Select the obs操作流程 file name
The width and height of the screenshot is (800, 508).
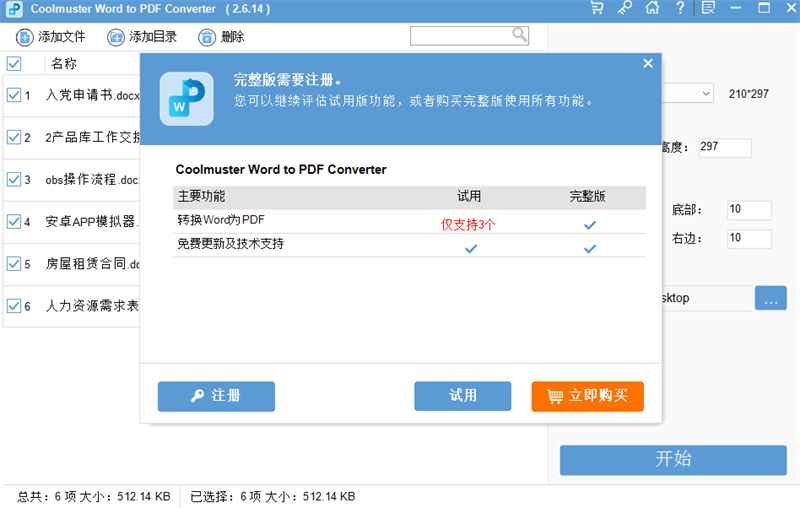click(x=92, y=180)
